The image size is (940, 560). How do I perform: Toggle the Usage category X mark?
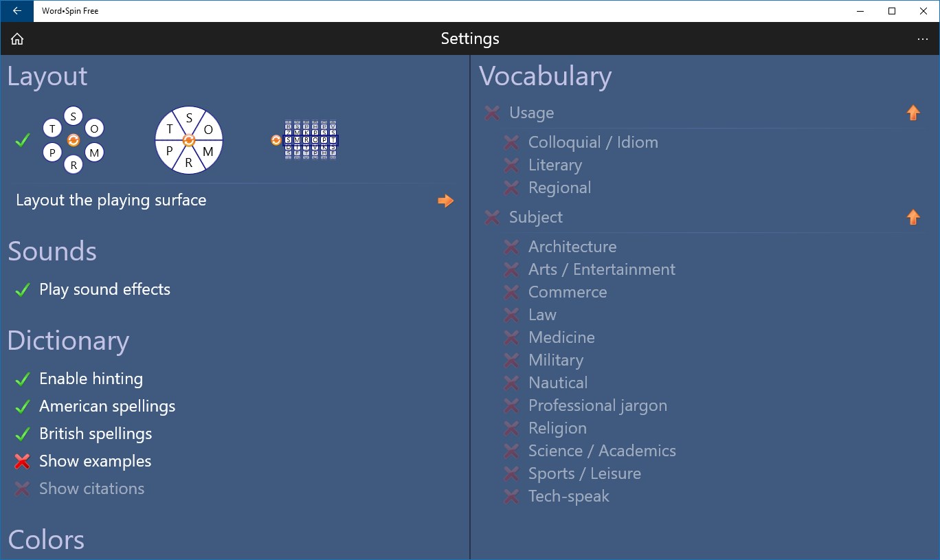pyautogui.click(x=492, y=113)
